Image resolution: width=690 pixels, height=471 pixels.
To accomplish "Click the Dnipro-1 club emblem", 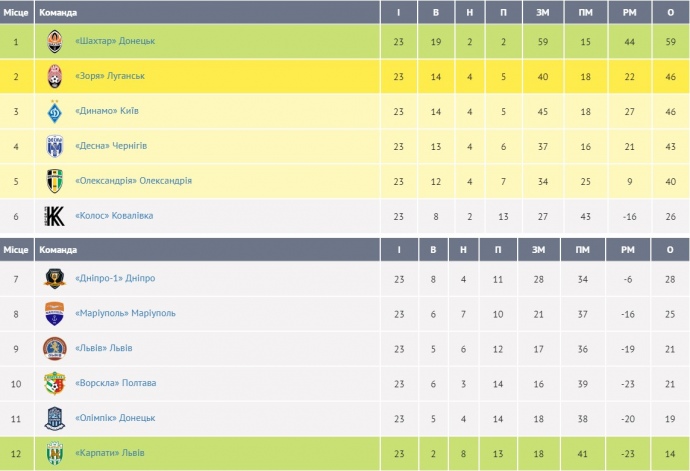I will [55, 278].
